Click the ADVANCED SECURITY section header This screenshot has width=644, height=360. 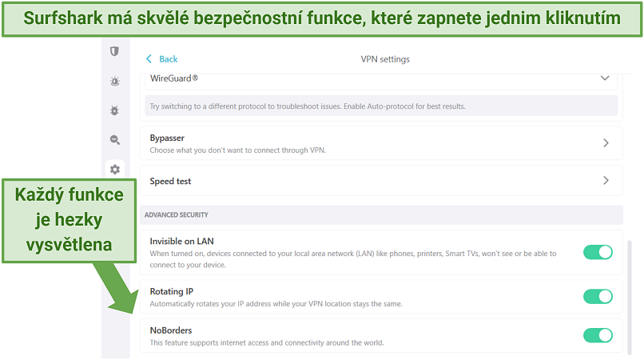tap(381, 214)
